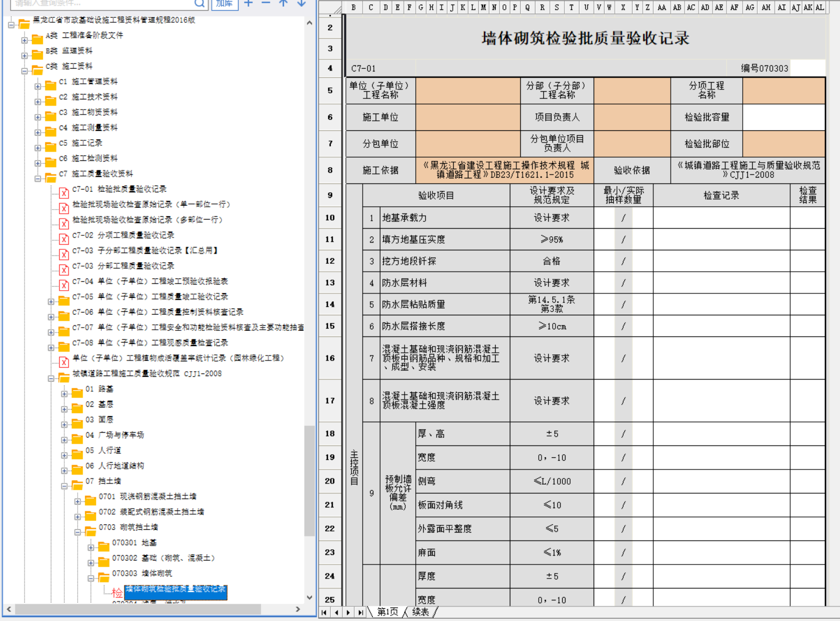Click folder icon of 0702 装配式钢筋混凝土挡土墙
The width and height of the screenshot is (840, 621).
91,516
